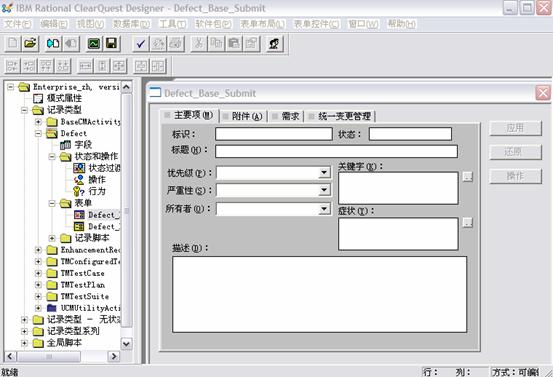Image resolution: width=553 pixels, height=377 pixels.
Task: Open the 所有者 dropdown list
Action: pos(324,208)
